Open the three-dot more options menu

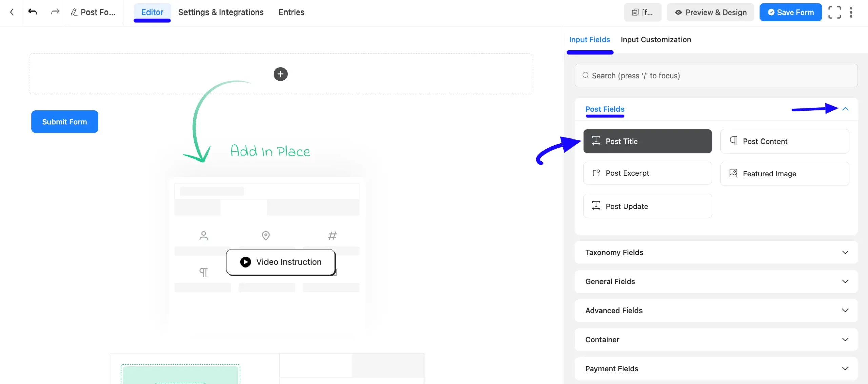click(851, 12)
